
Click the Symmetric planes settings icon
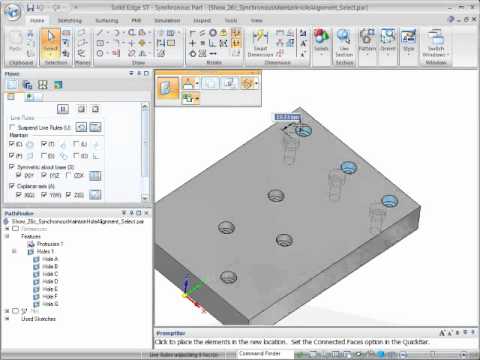point(95,176)
